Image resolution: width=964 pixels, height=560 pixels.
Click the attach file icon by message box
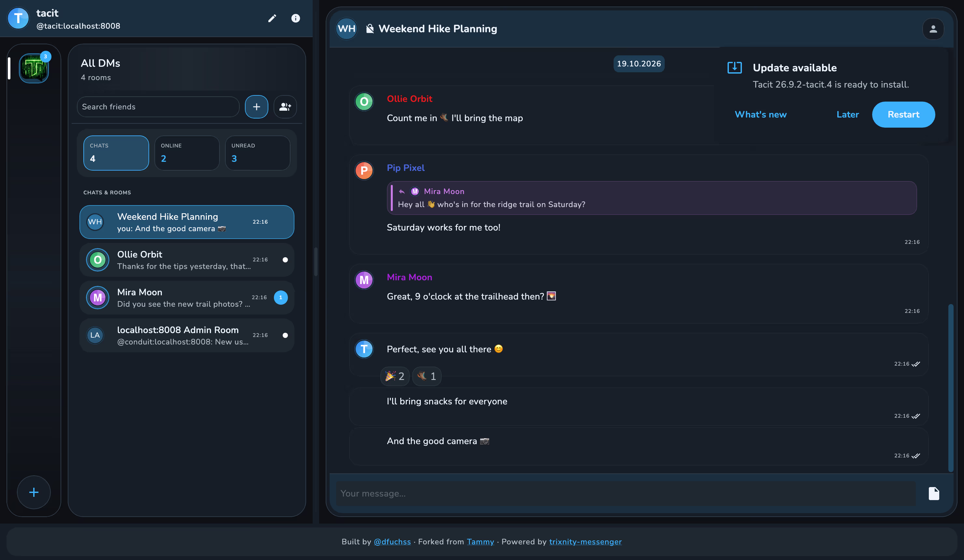click(934, 494)
